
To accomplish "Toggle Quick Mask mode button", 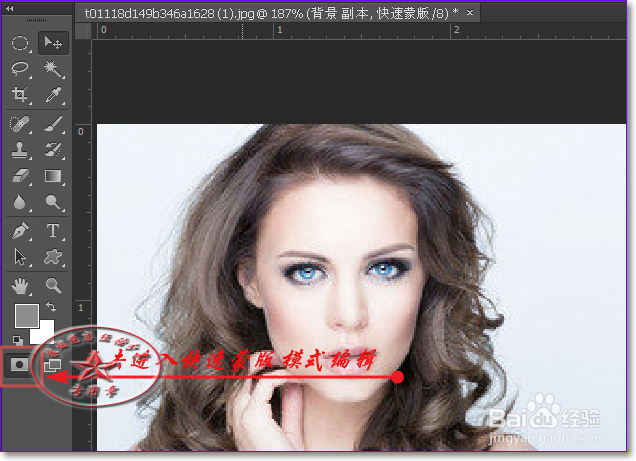I will 19,365.
